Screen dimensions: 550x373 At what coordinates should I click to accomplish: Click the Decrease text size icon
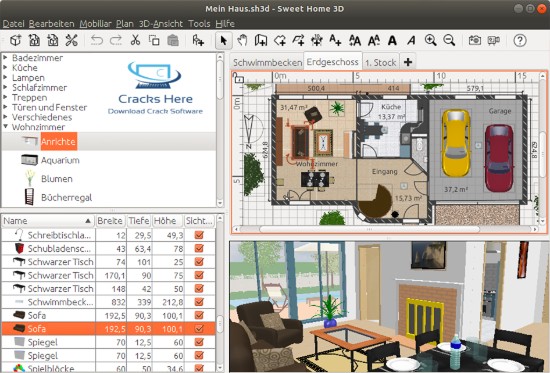[374, 40]
